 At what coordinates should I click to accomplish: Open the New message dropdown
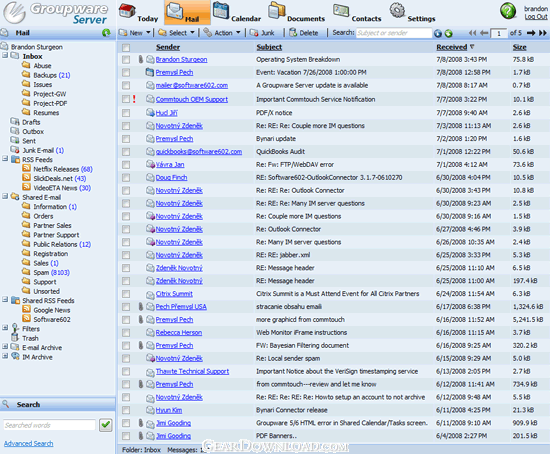[x=135, y=33]
